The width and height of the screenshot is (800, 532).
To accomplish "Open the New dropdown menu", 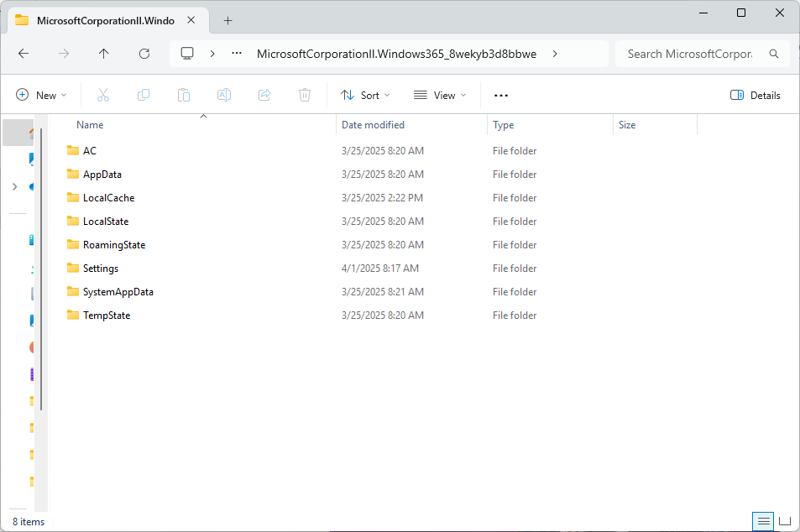I will (x=41, y=96).
